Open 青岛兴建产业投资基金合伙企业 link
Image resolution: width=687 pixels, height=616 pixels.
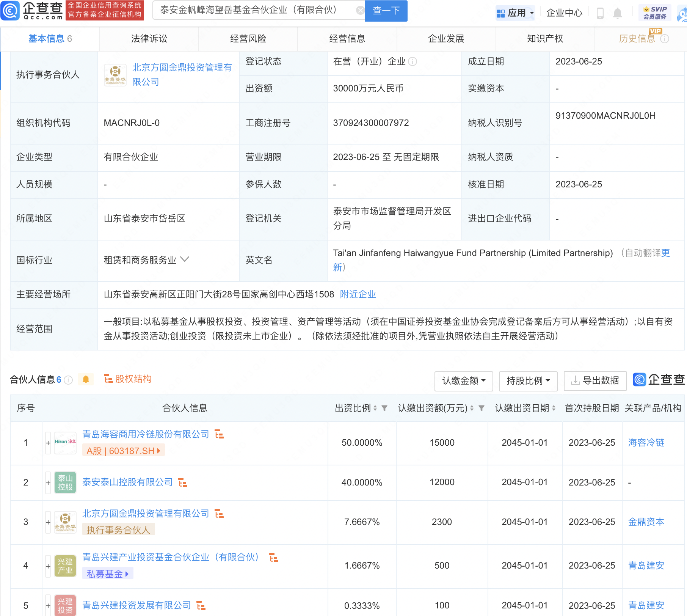coord(171,557)
